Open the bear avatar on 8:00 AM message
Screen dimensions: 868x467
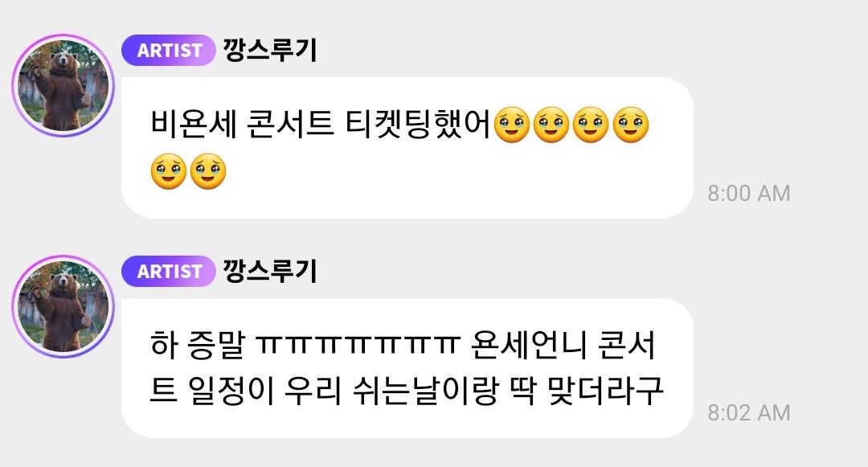[x=63, y=86]
